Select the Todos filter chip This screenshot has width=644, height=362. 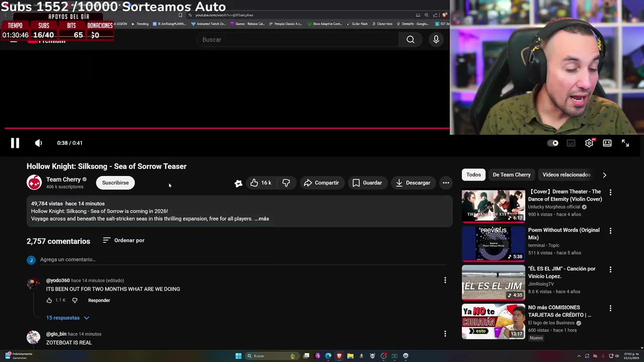pos(473,174)
